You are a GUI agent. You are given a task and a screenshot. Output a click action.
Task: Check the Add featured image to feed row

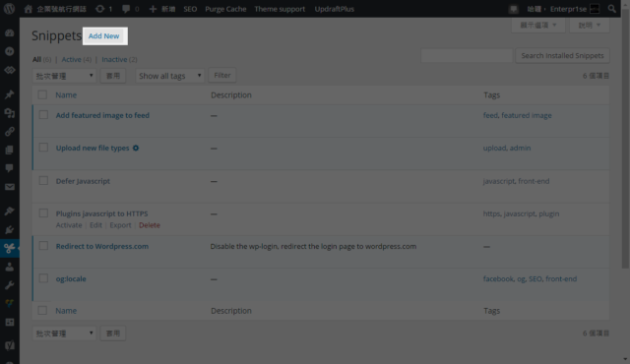43,115
